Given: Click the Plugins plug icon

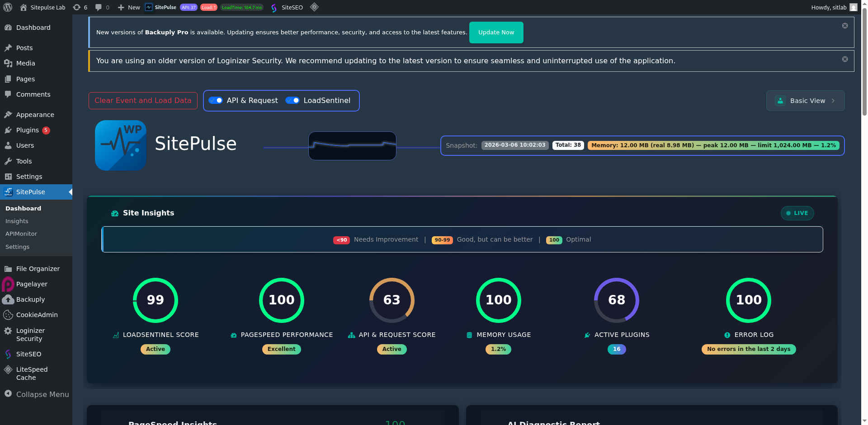Looking at the screenshot, I should click(x=8, y=130).
